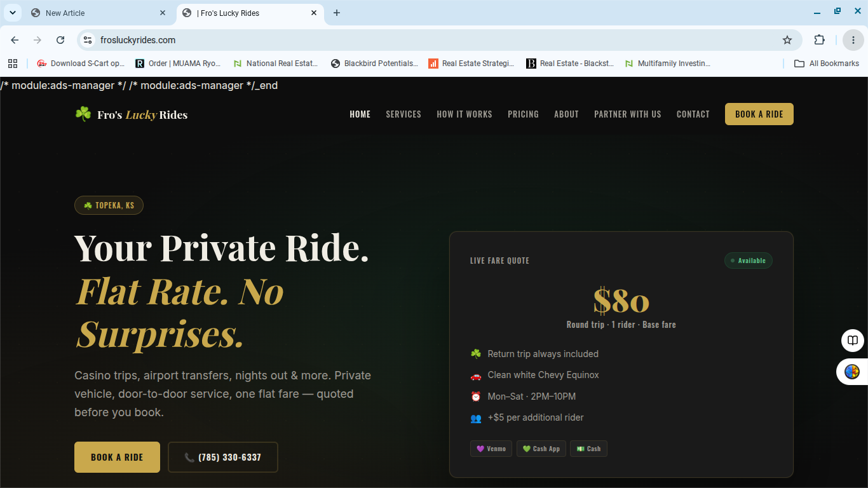
Task: Click the site information icon in address bar
Action: tap(88, 40)
